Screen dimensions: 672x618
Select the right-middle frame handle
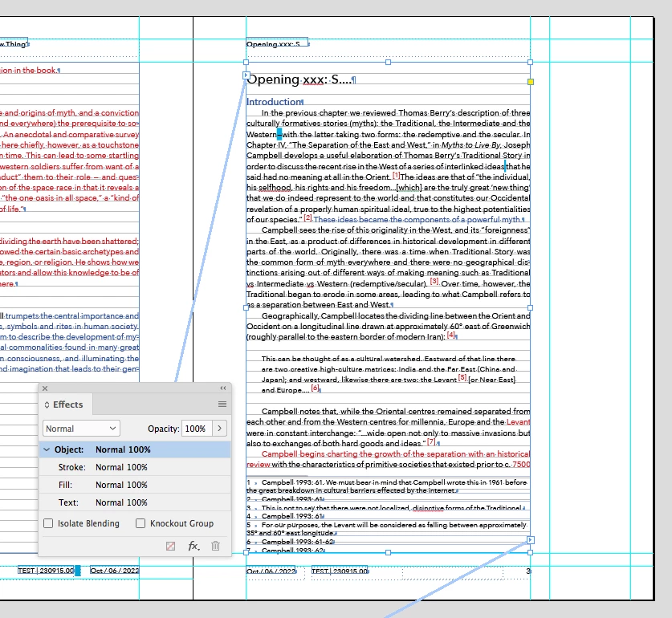coord(531,307)
